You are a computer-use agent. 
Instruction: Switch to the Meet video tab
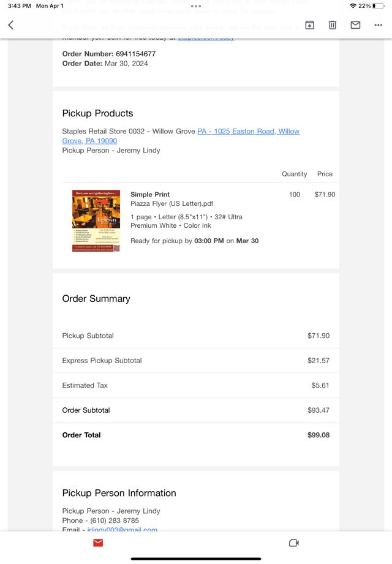tap(293, 543)
